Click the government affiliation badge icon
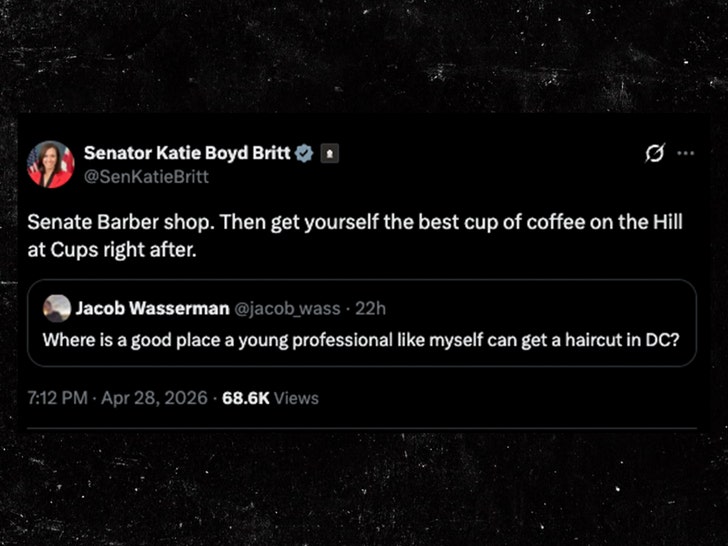The height and width of the screenshot is (546, 728). [327, 154]
